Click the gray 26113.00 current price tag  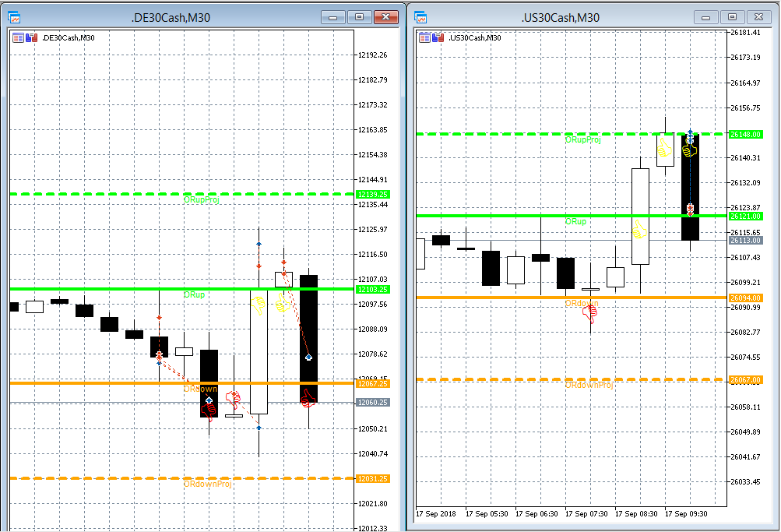[746, 241]
